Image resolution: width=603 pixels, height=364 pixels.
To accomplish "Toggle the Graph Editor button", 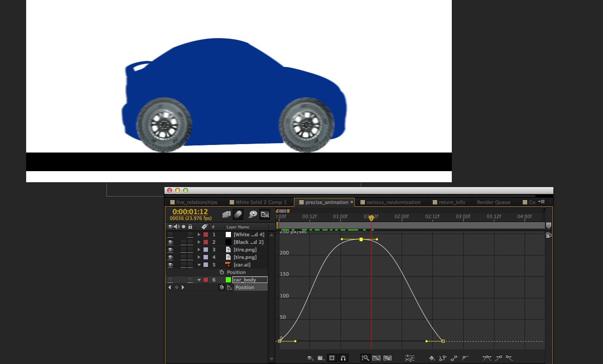I will coord(265,214).
